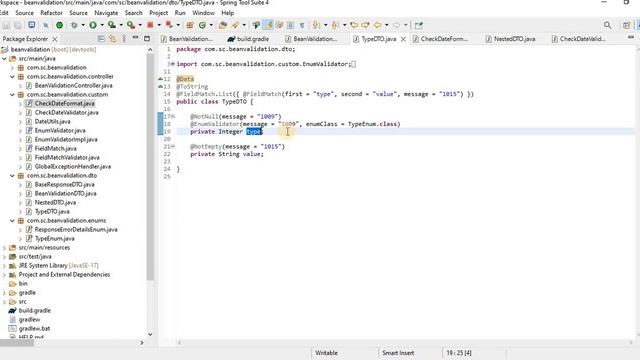640x360 pixels.
Task: Click the Debug bug toolbar icon
Action: pos(74,25)
